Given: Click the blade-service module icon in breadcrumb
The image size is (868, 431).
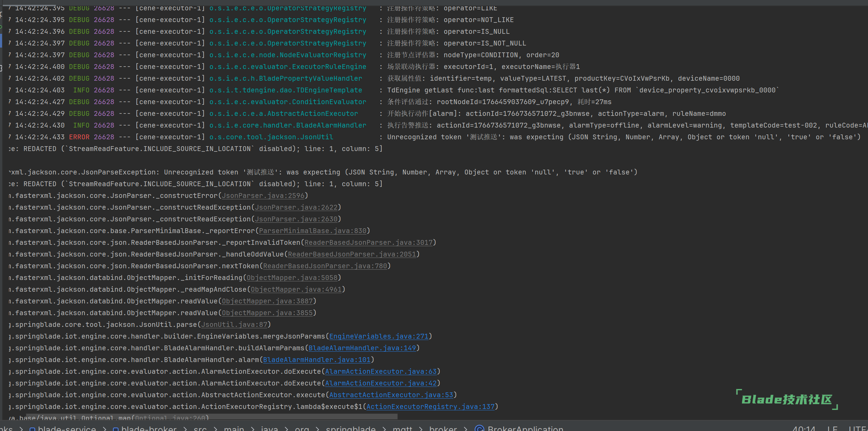Looking at the screenshot, I should (x=32, y=429).
